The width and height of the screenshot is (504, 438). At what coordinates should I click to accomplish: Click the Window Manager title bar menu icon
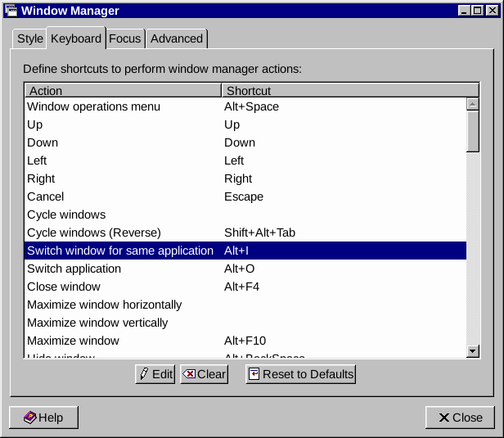click(11, 11)
